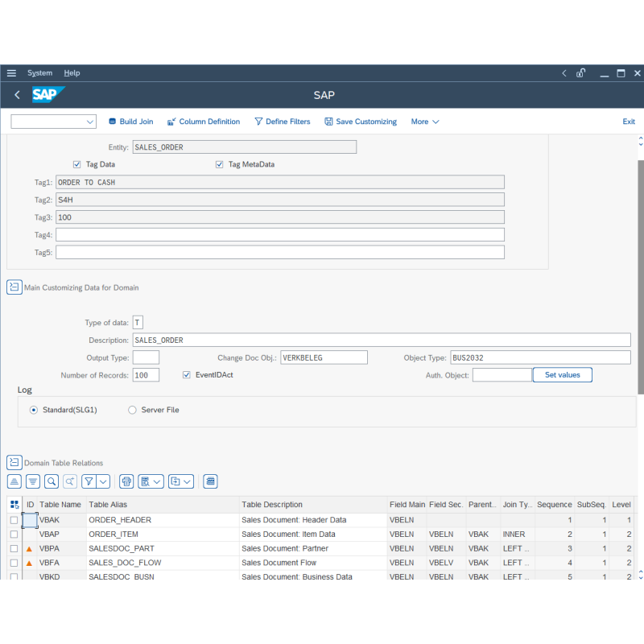Click Define Filters in toolbar
The image size is (644, 644).
tap(283, 122)
